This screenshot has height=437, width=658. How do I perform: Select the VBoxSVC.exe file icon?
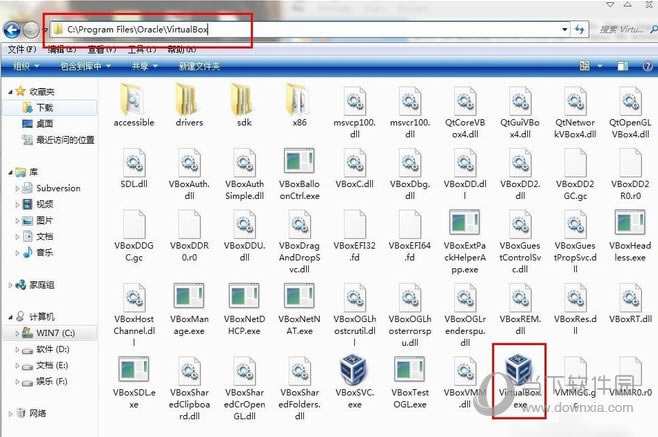point(353,370)
